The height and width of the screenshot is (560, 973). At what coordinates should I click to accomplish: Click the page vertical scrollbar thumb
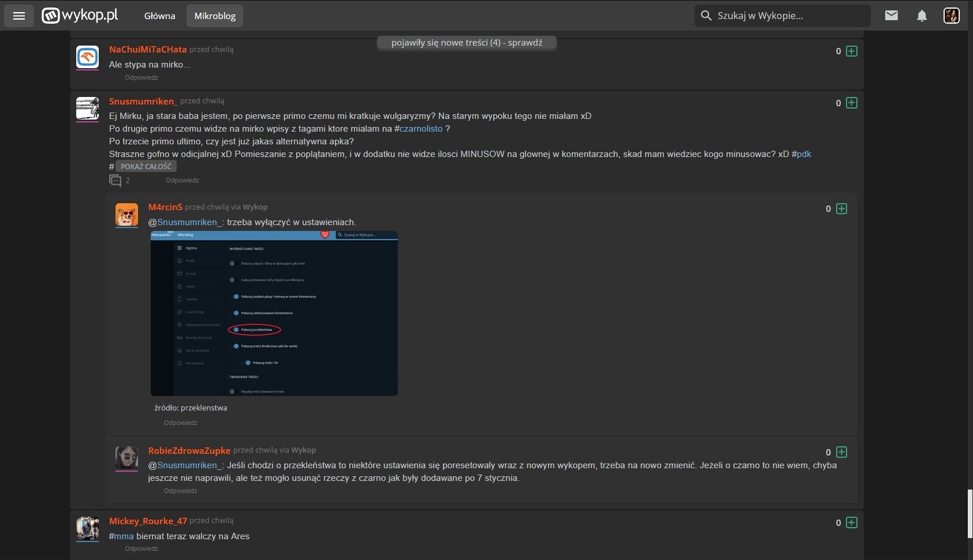pos(970,514)
